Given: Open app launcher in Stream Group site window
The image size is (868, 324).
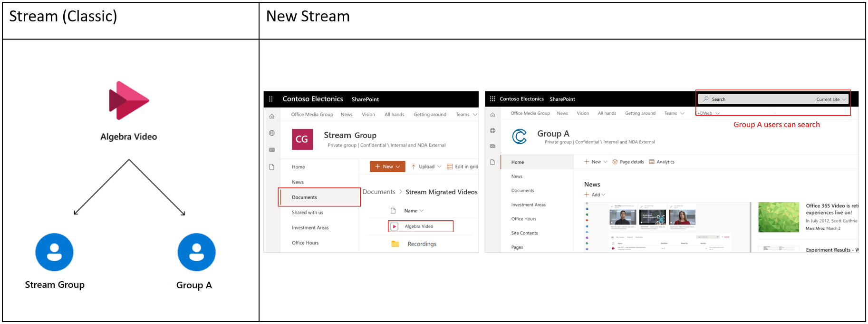Looking at the screenshot, I should pyautogui.click(x=271, y=99).
